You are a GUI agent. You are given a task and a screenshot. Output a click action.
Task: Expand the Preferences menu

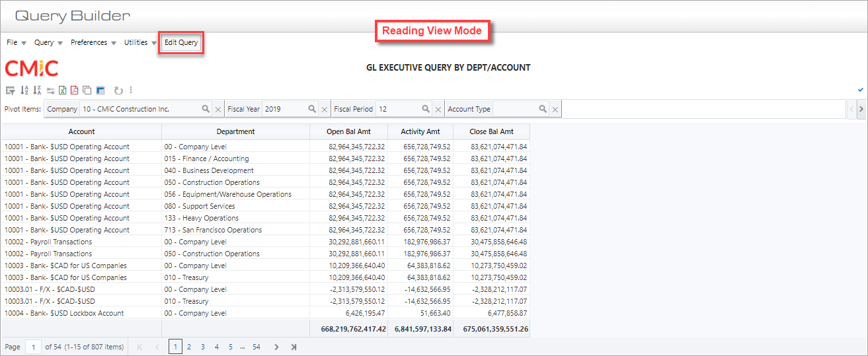click(x=93, y=42)
